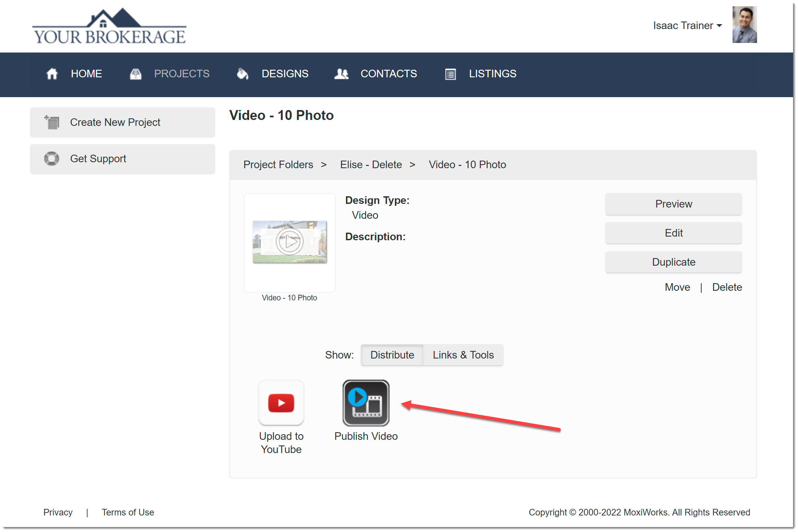Open the Isaac Trainer user dropdown
Image resolution: width=798 pixels, height=532 pixels.
point(687,25)
